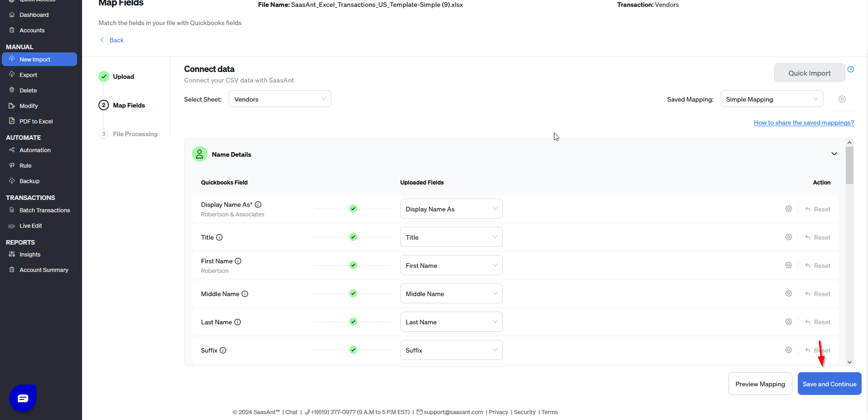Open Backup in sidebar
This screenshot has width=868, height=420.
pyautogui.click(x=30, y=181)
